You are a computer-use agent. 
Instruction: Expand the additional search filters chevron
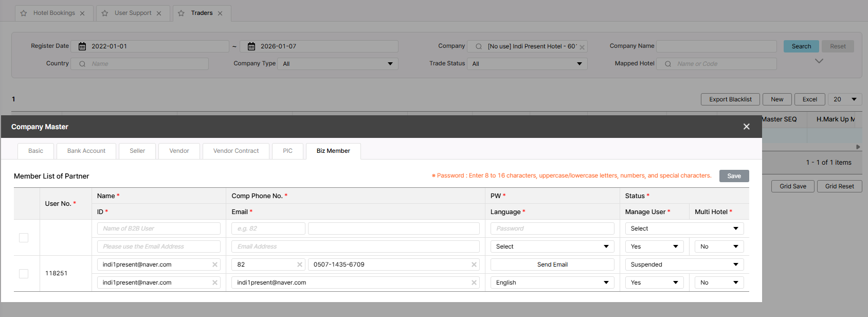coord(819,61)
